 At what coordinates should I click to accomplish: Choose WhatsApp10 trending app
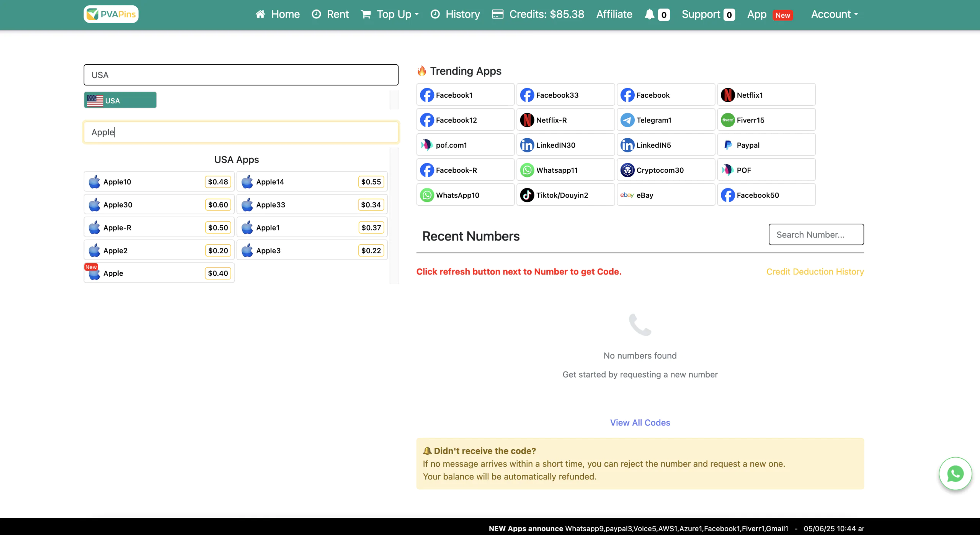click(x=465, y=195)
